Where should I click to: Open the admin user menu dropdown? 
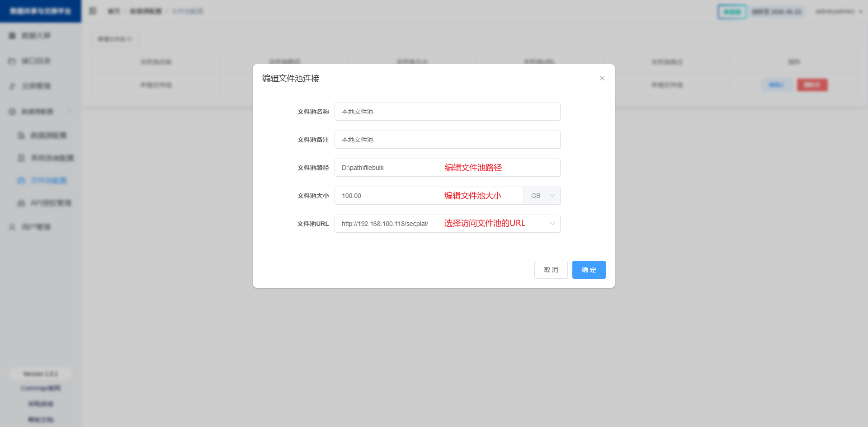click(839, 11)
